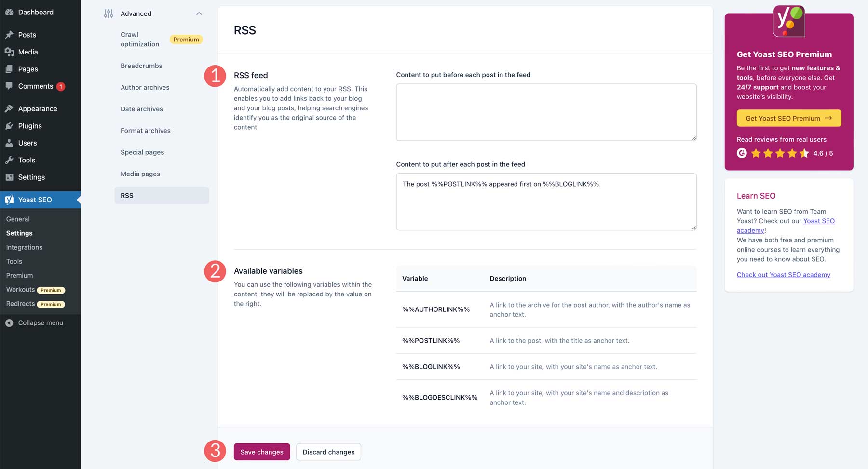The width and height of the screenshot is (868, 469).
Task: Select the Posts pushpin icon
Action: pyautogui.click(x=9, y=34)
